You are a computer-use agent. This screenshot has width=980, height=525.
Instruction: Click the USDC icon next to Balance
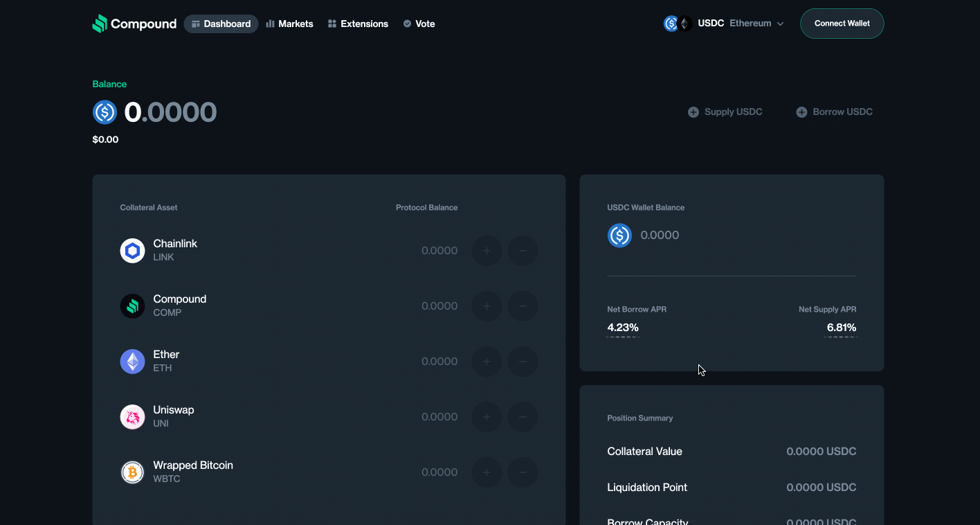pos(104,112)
